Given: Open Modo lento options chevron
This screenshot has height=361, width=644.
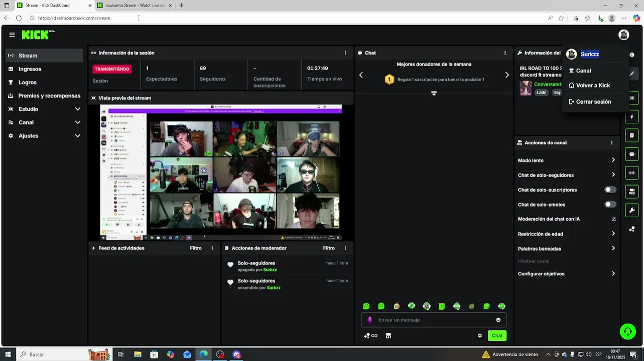Looking at the screenshot, I should coord(613,160).
